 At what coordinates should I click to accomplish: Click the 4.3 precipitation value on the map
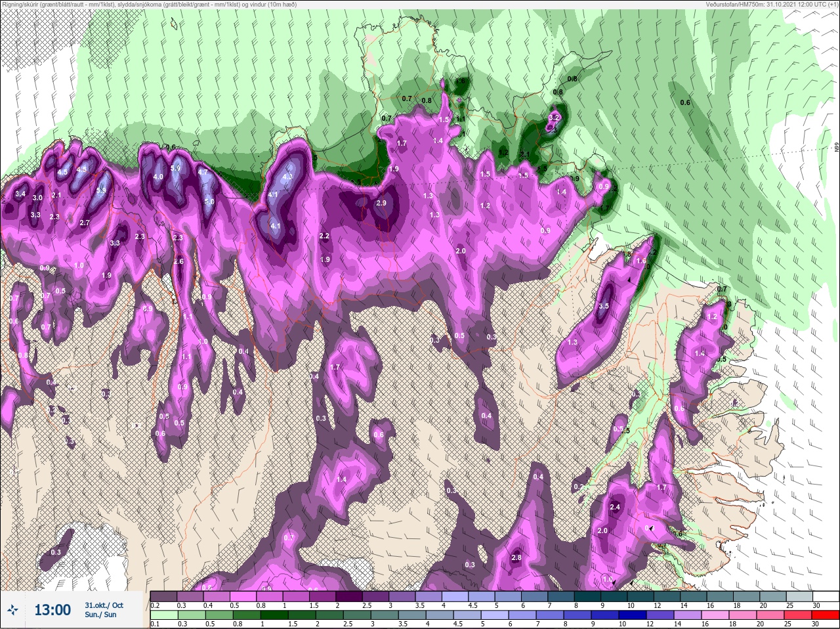coord(287,177)
